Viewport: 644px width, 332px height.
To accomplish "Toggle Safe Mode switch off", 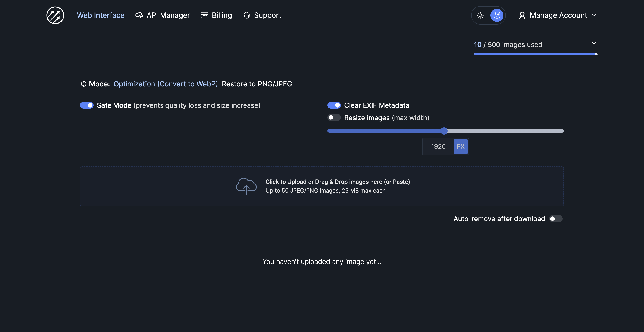I will click(x=87, y=105).
